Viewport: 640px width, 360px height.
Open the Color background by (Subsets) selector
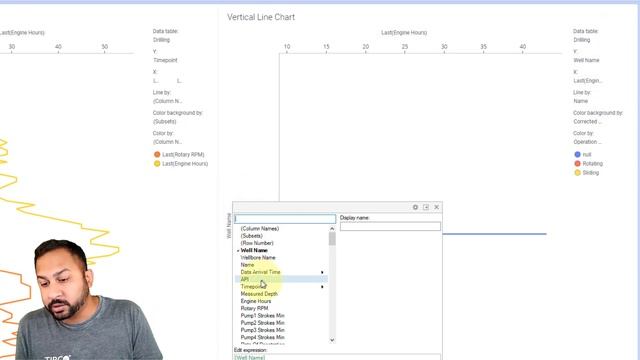pos(164,122)
